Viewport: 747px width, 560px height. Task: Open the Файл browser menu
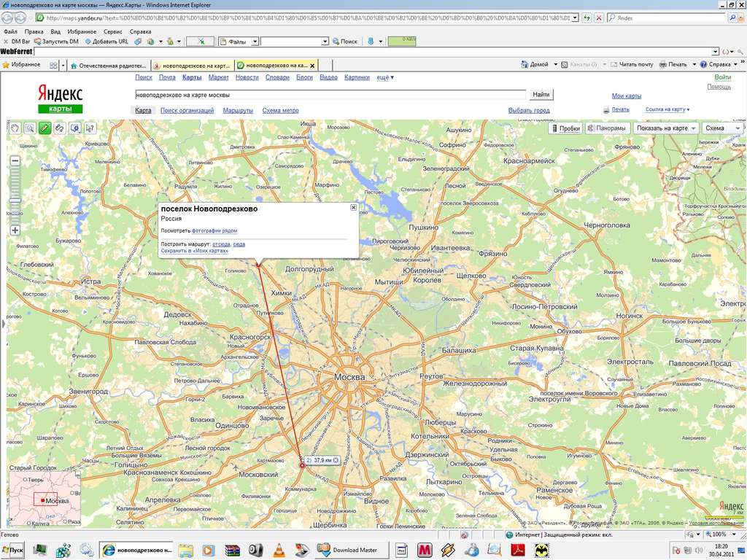click(10, 31)
